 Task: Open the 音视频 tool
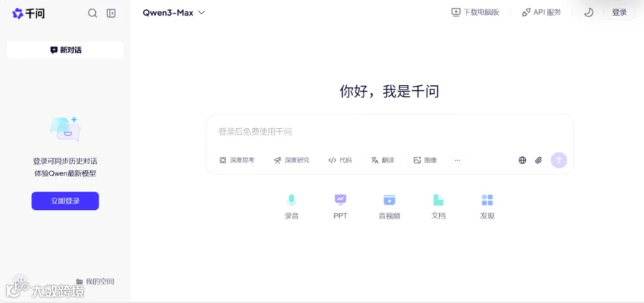tap(389, 207)
